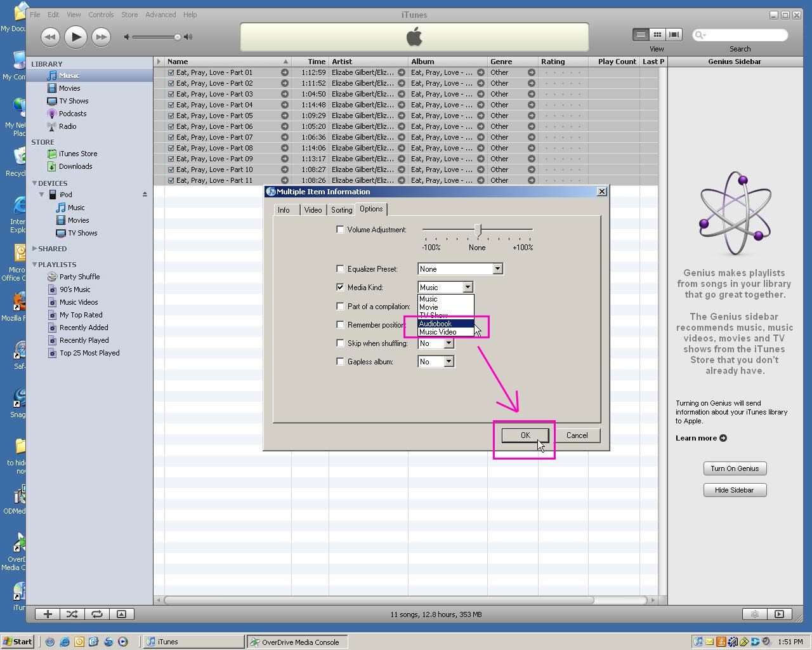812x650 pixels.
Task: Choose Movie in Media Kind list
Action: point(445,307)
